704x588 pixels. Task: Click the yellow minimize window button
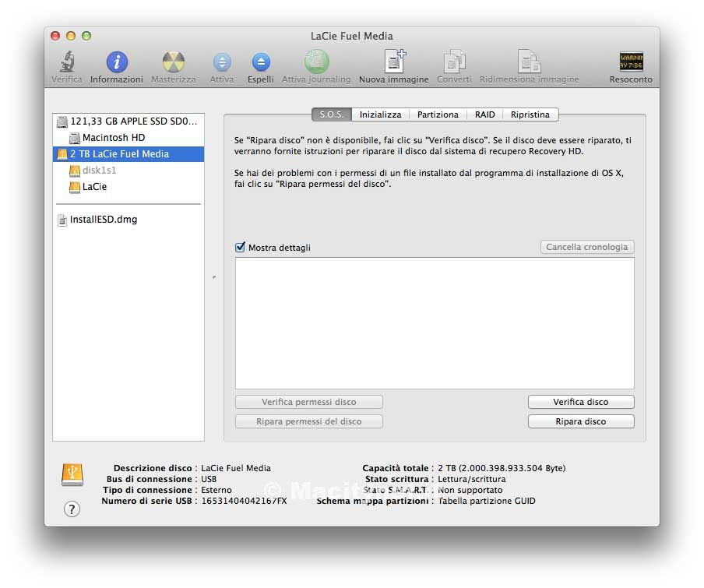(71, 36)
